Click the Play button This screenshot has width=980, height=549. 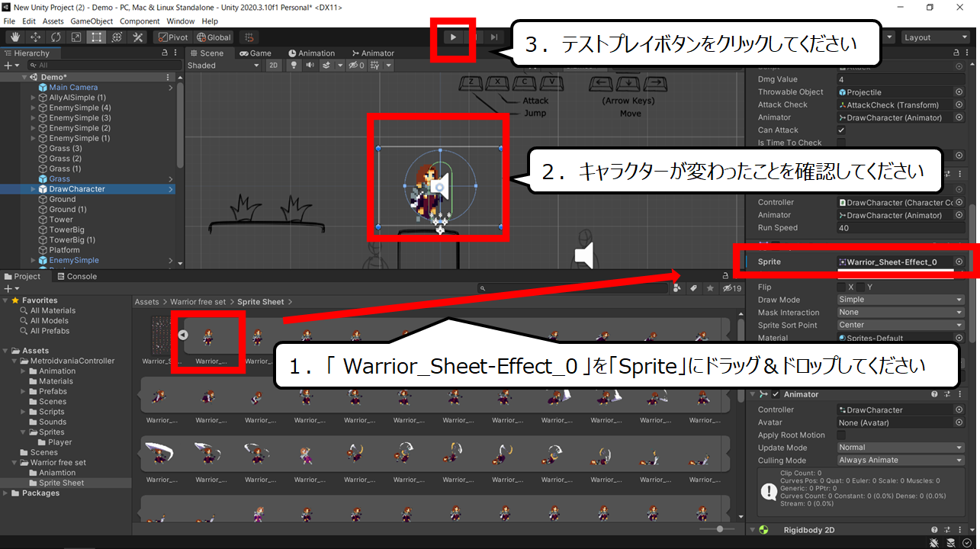pos(453,37)
